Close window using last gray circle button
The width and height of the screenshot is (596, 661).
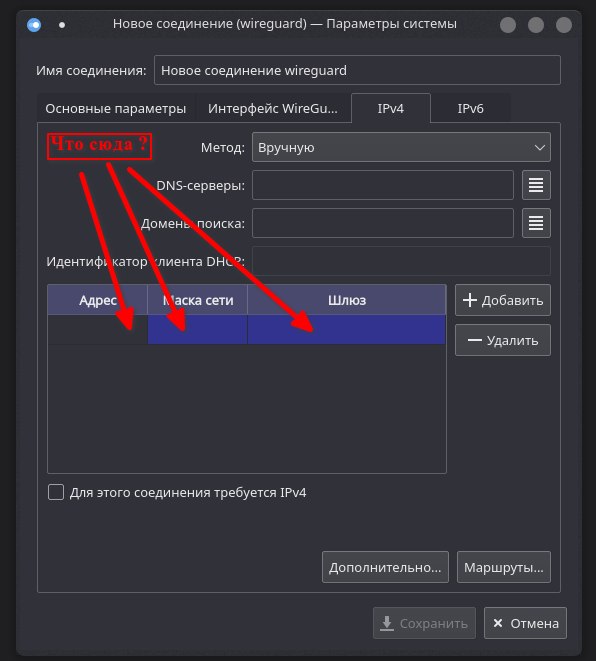pyautogui.click(x=564, y=25)
